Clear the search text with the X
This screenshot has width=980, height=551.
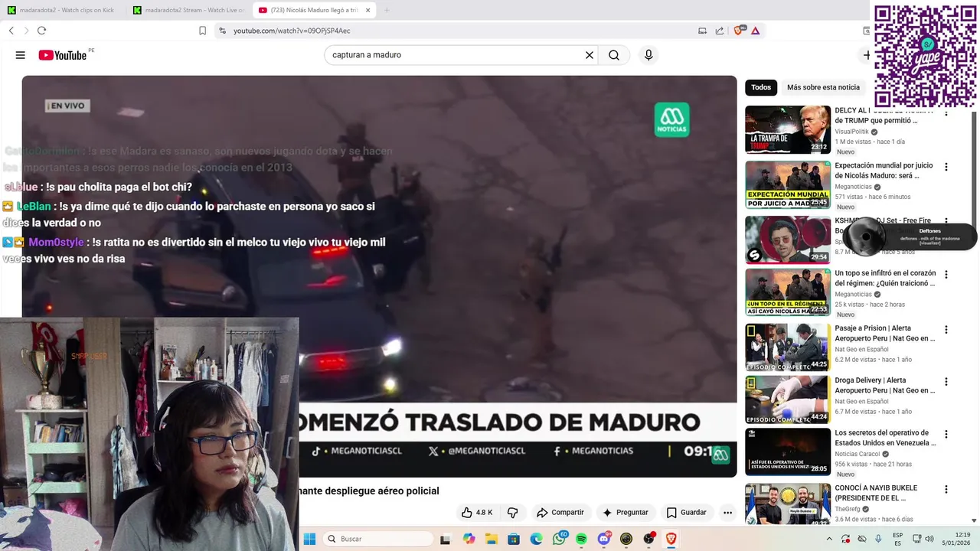pos(590,55)
